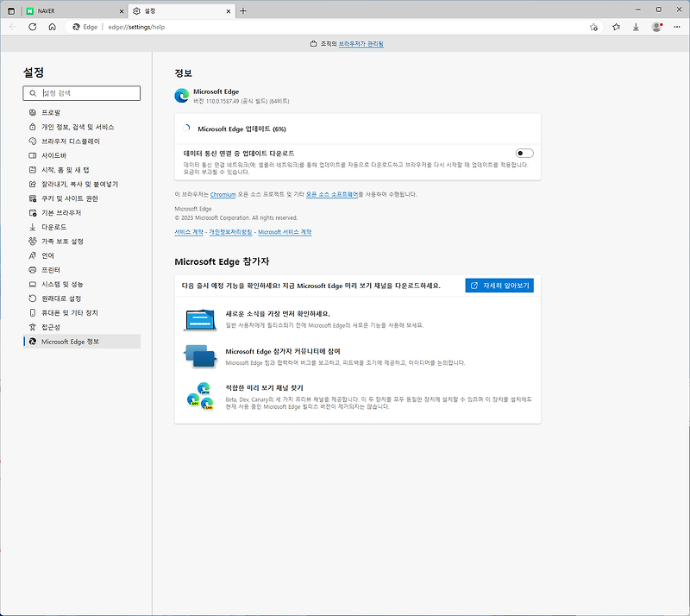Open 사이드바 settings

[x=82, y=155]
